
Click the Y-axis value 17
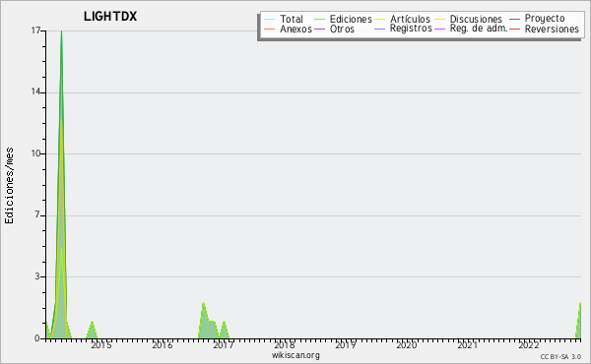tap(35, 30)
